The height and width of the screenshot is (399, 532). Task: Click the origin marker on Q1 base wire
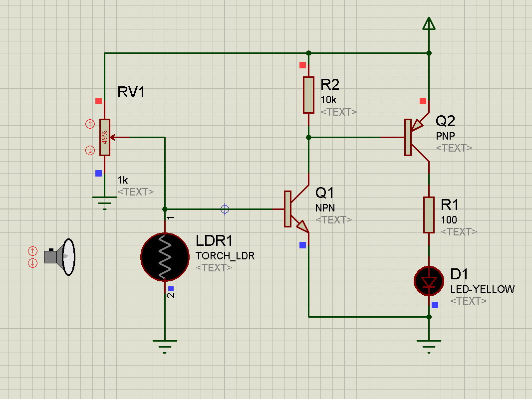(x=225, y=209)
